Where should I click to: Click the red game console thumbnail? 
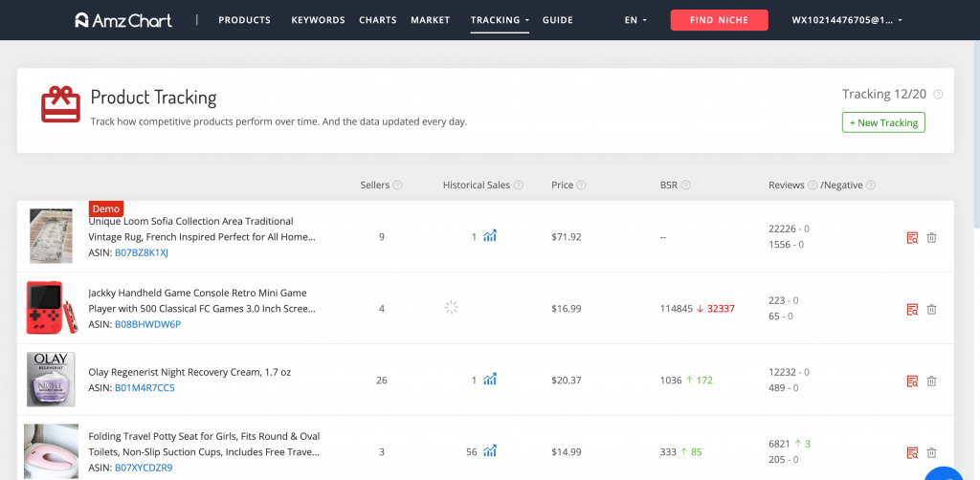tap(52, 307)
